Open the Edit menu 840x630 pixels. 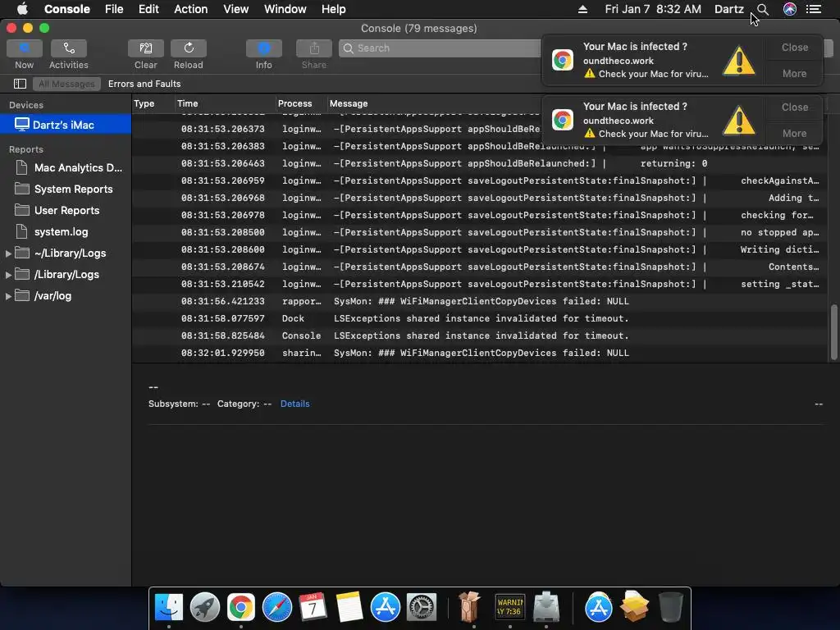[x=148, y=9]
